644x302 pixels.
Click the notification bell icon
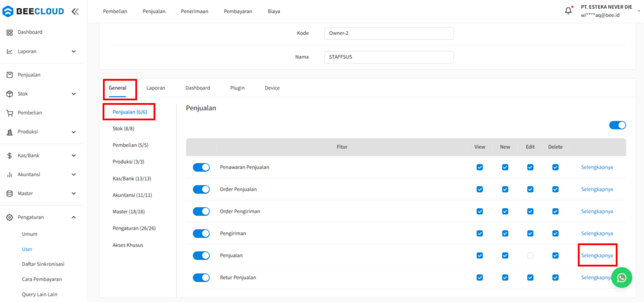569,11
